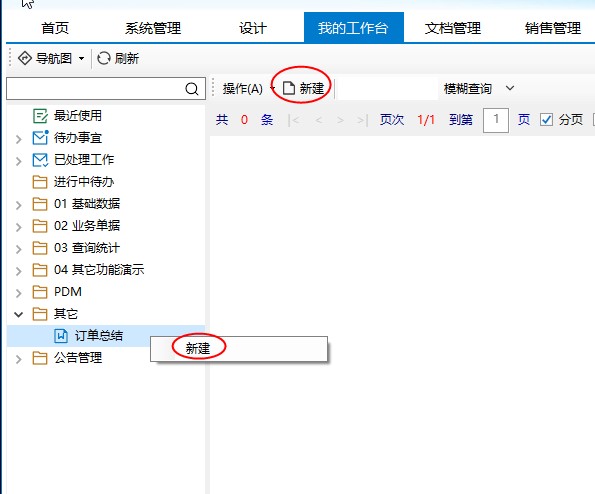Click the search magnifier icon
The image size is (595, 494).
click(x=192, y=89)
